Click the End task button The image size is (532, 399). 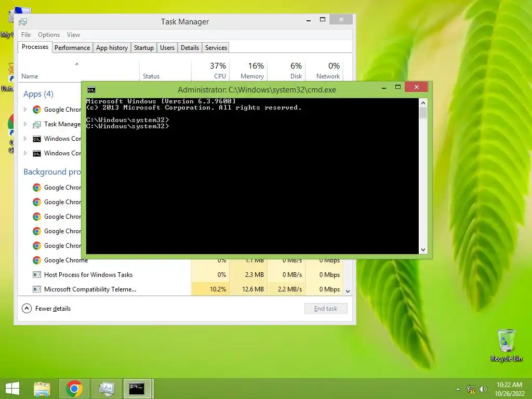tap(326, 309)
